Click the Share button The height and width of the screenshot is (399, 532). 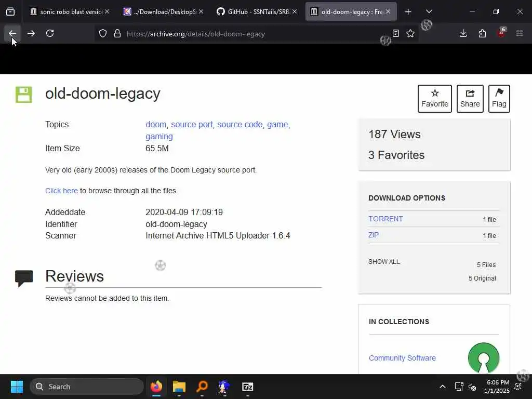point(470,99)
